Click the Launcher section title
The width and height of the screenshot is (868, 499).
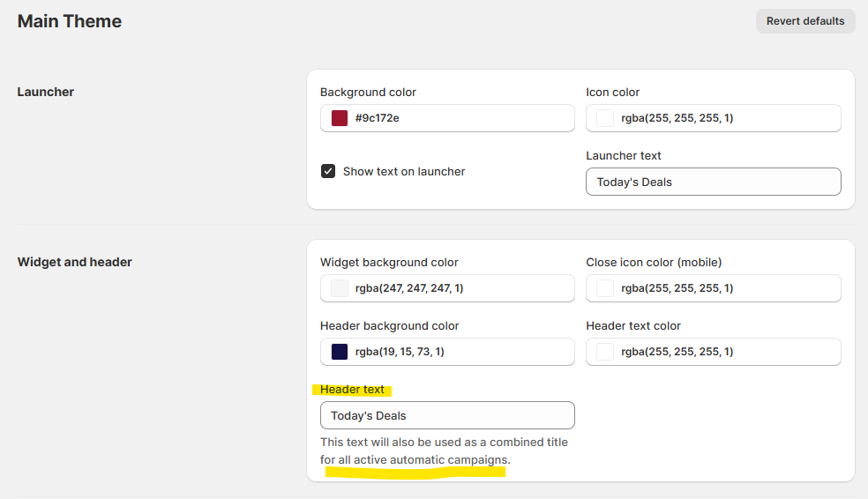(46, 92)
